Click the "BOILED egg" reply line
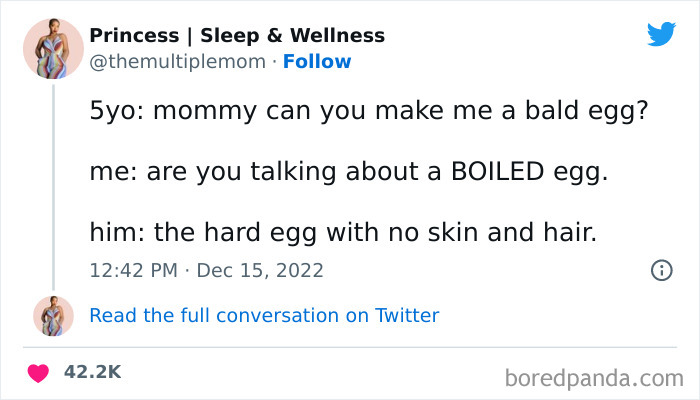The width and height of the screenshot is (700, 400). (348, 172)
